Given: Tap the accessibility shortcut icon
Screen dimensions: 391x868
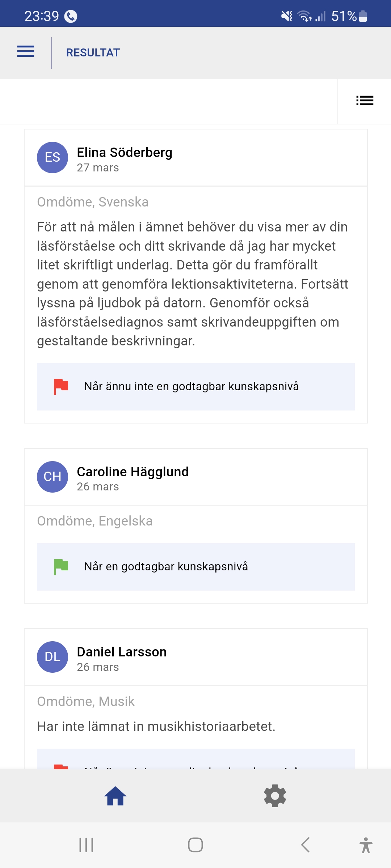Looking at the screenshot, I should pos(366,845).
